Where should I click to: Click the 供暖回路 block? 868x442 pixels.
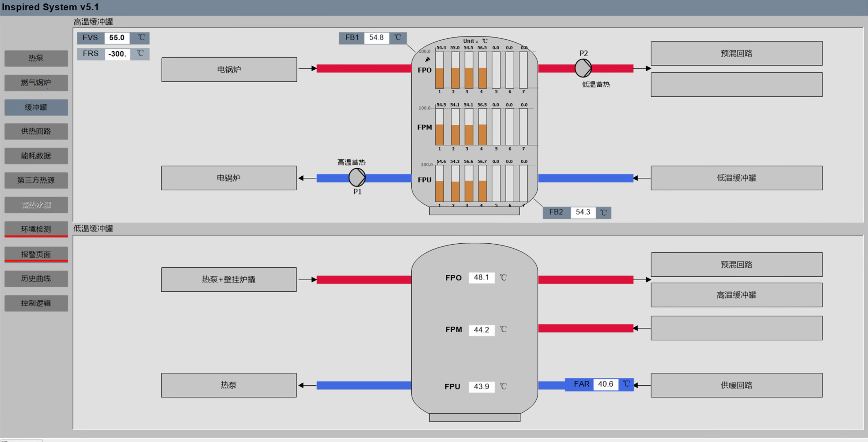click(x=736, y=385)
